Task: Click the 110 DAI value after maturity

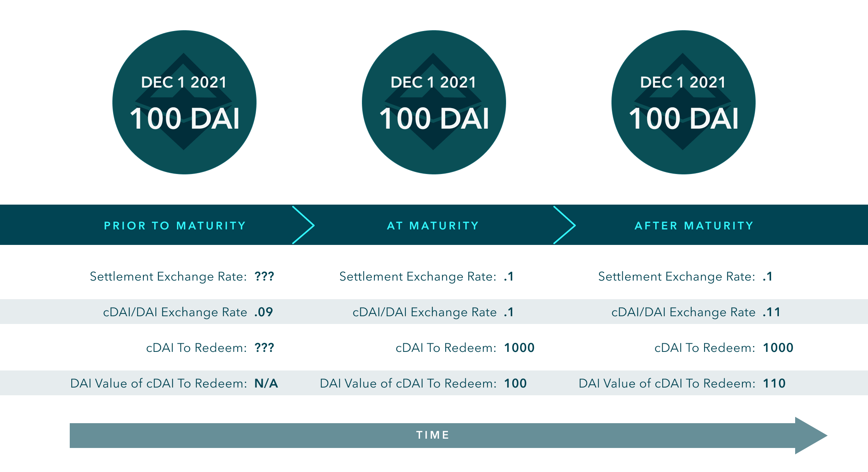Action: tap(774, 383)
